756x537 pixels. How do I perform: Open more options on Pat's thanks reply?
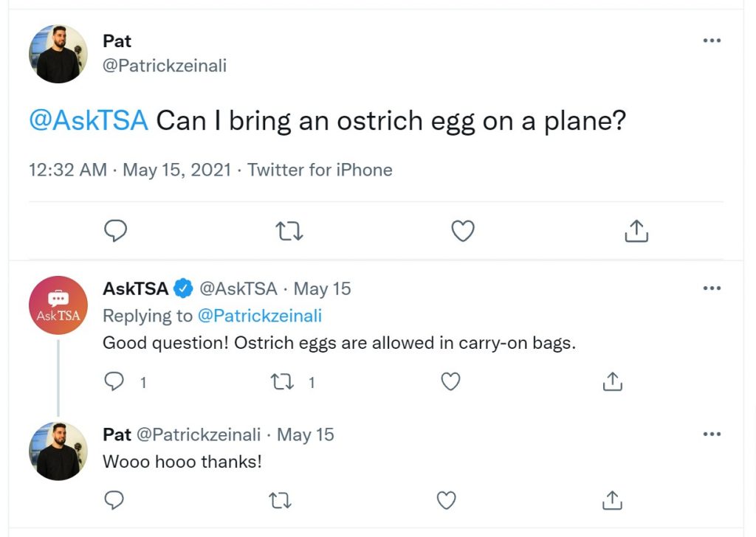[712, 434]
